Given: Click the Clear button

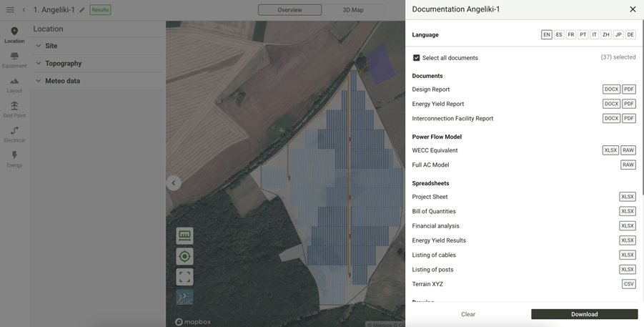Looking at the screenshot, I should click(x=467, y=314).
